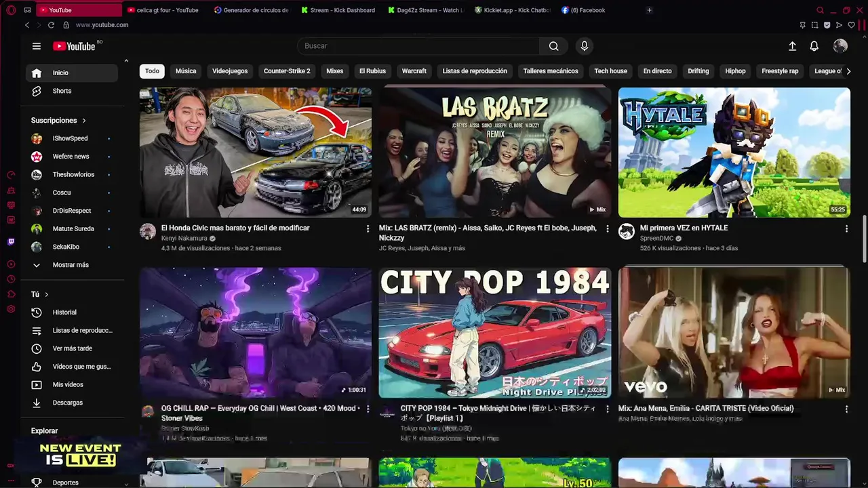Start voice search with microphone icon
Image resolution: width=868 pixels, height=488 pixels.
pos(584,46)
